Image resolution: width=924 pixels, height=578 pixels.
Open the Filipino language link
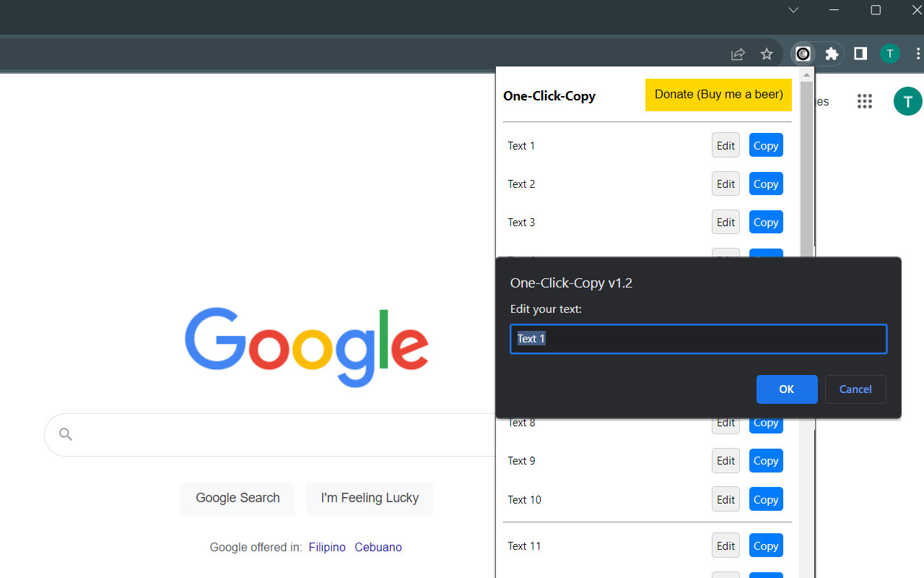tap(327, 547)
